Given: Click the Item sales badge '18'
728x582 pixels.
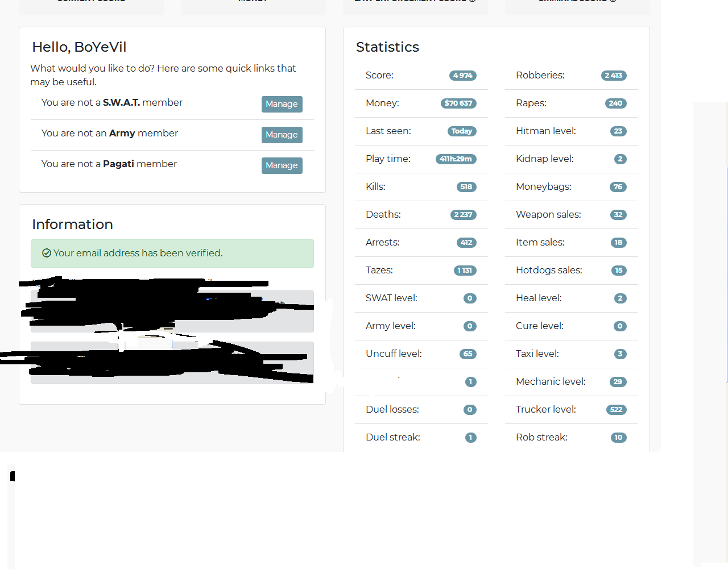Looking at the screenshot, I should (x=619, y=243).
